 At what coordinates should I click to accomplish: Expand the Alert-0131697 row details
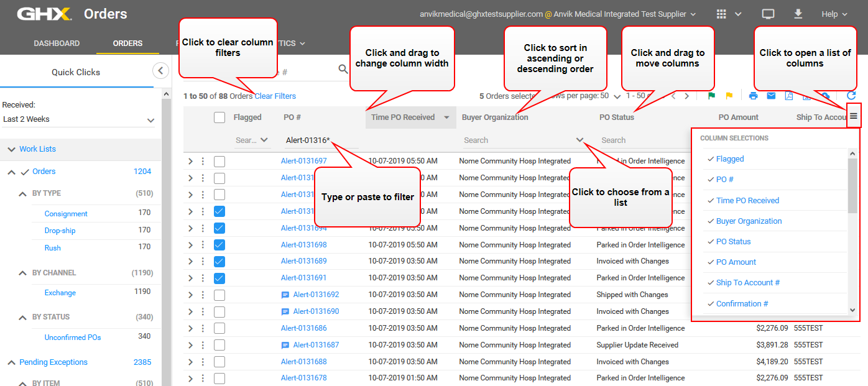(x=190, y=161)
